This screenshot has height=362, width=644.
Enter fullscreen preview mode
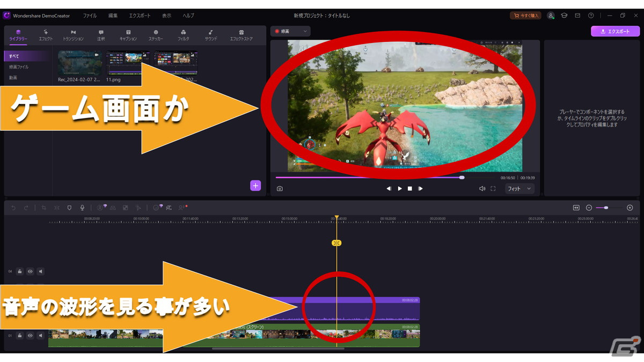493,189
